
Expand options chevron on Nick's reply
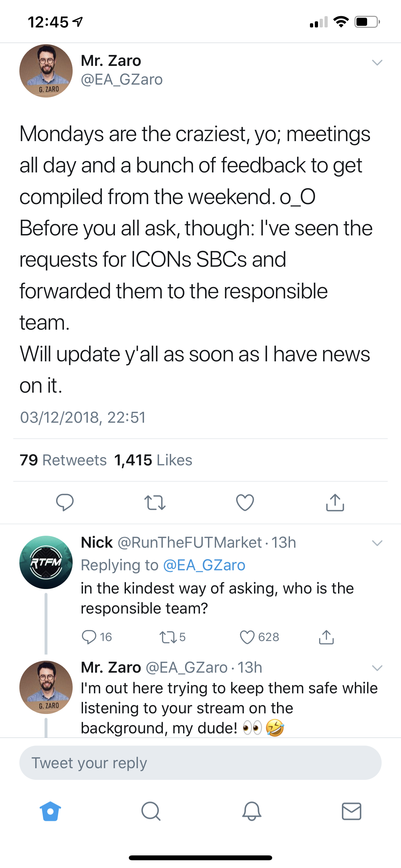point(377,543)
